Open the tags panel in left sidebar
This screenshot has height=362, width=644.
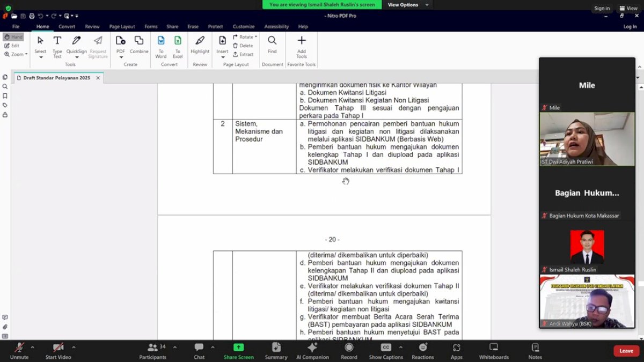click(x=5, y=105)
